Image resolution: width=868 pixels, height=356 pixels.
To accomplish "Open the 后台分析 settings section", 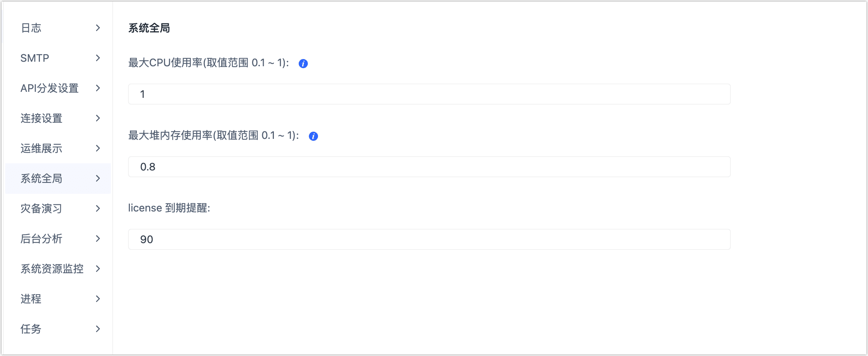I will pos(41,239).
